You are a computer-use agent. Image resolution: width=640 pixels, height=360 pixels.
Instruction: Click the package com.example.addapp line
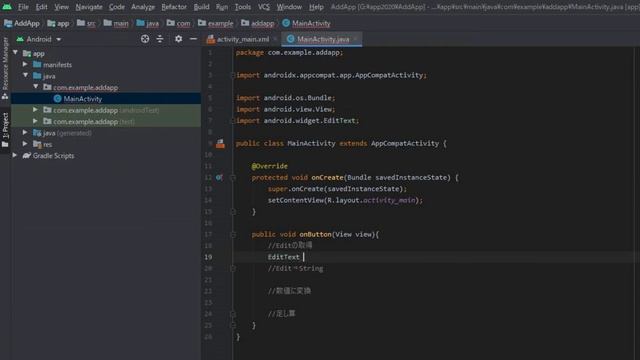[x=289, y=53]
